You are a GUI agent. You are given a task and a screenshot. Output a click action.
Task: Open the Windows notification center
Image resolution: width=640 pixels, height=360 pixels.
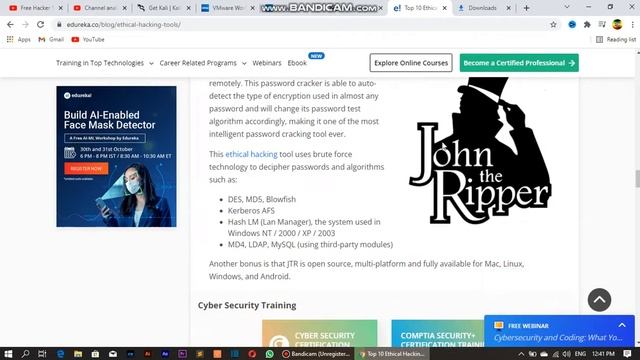pyautogui.click(x=627, y=354)
